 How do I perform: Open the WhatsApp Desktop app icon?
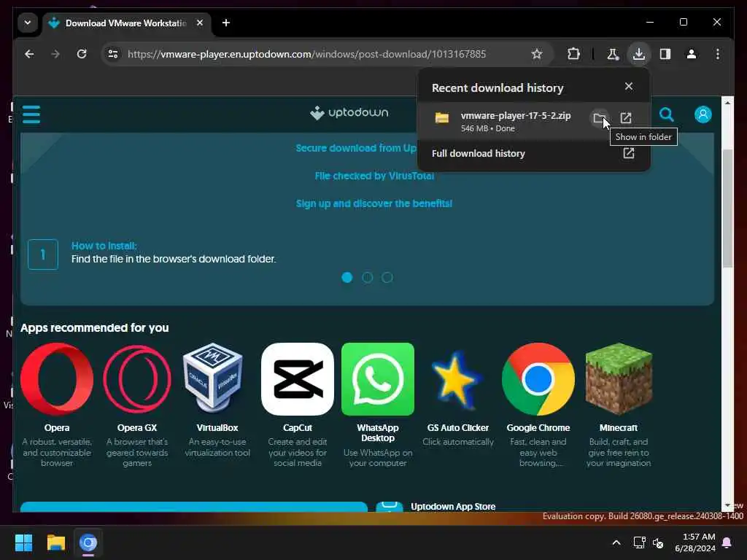(x=378, y=379)
